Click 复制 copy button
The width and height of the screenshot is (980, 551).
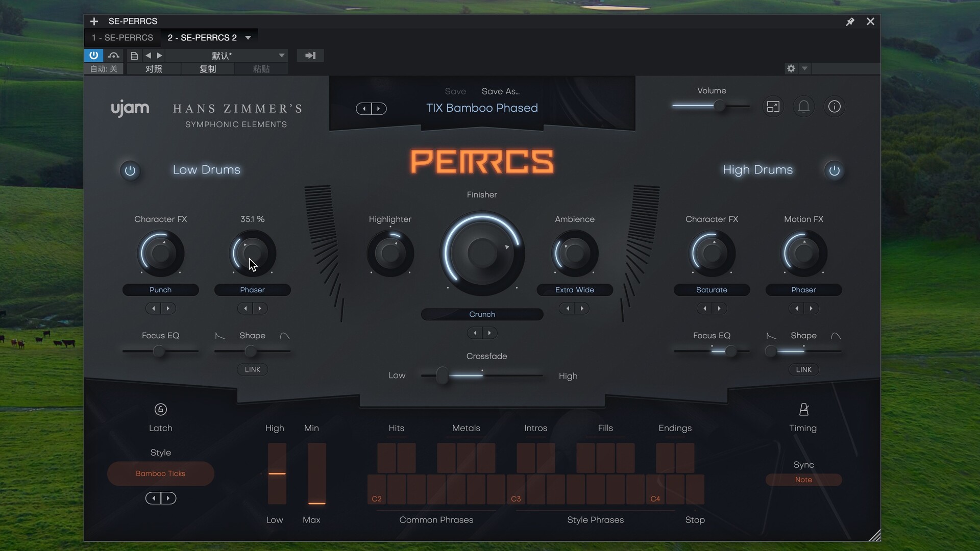208,69
